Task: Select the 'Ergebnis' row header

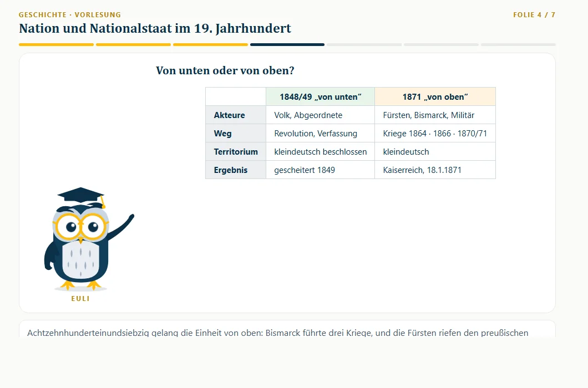Action: coord(236,170)
